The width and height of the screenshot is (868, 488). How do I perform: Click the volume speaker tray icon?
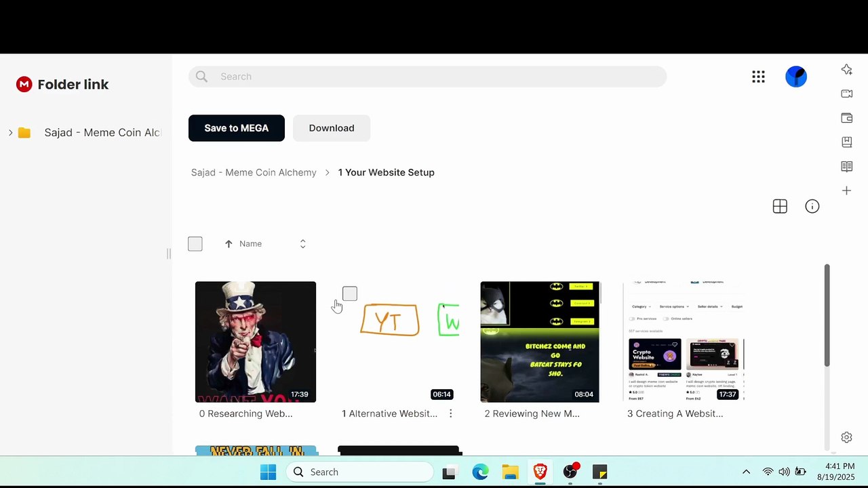784,472
